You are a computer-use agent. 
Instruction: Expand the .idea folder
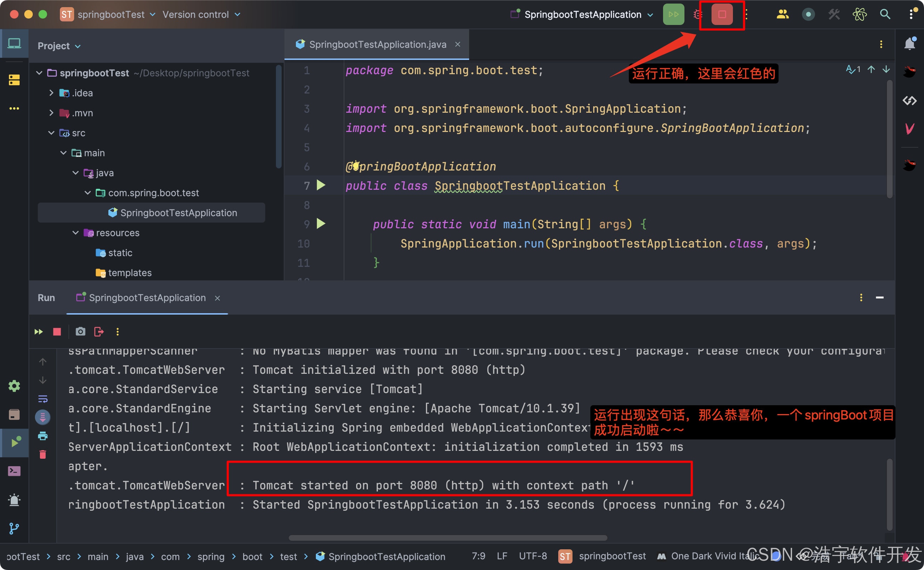51,93
